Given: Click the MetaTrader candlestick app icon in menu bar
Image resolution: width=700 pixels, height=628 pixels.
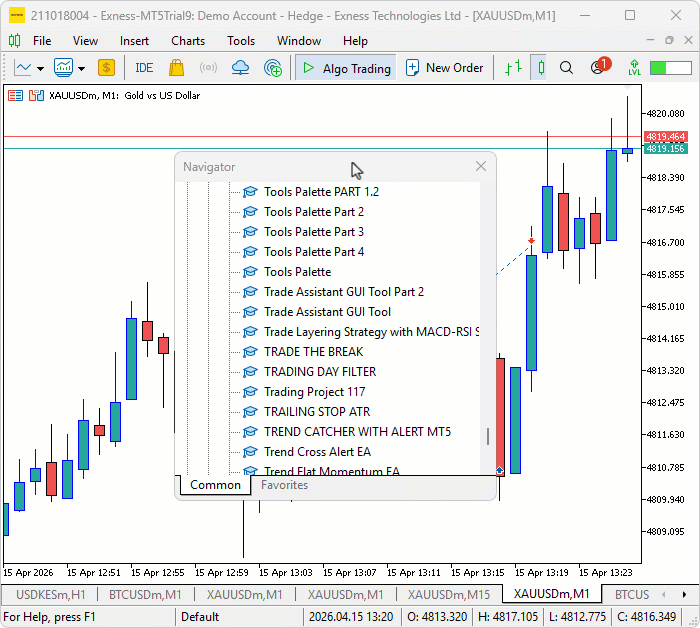Looking at the screenshot, I should tap(14, 41).
